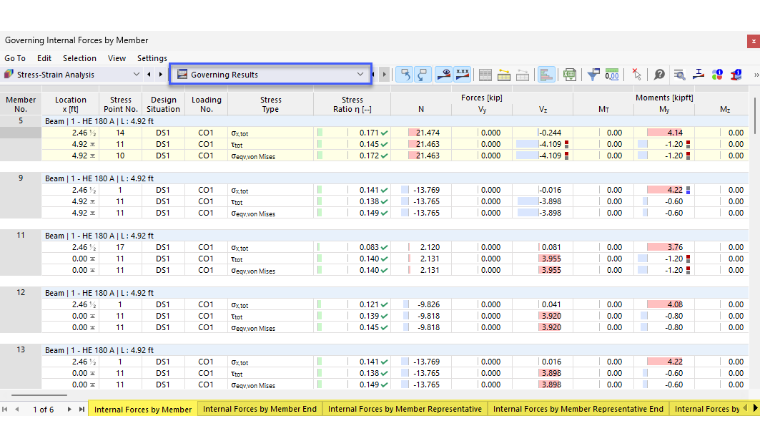The width and height of the screenshot is (760, 447).
Task: Select member number 5 row header
Action: [20, 121]
